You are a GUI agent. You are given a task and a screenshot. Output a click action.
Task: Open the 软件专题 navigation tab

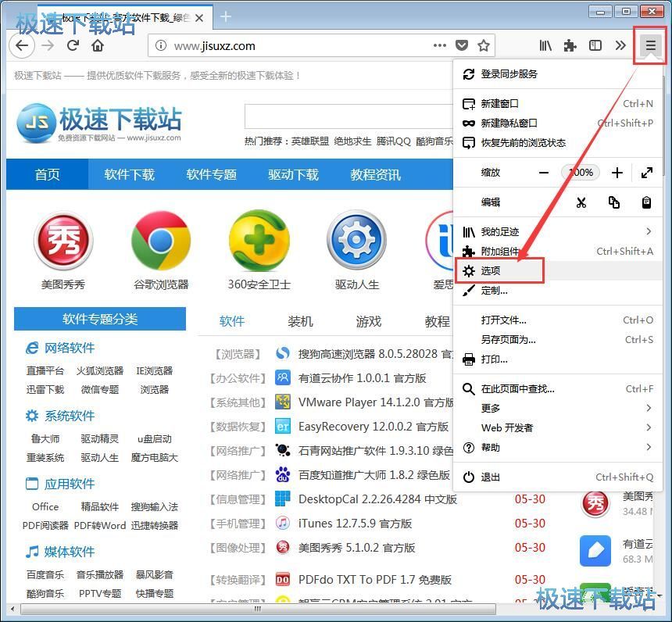click(x=211, y=174)
